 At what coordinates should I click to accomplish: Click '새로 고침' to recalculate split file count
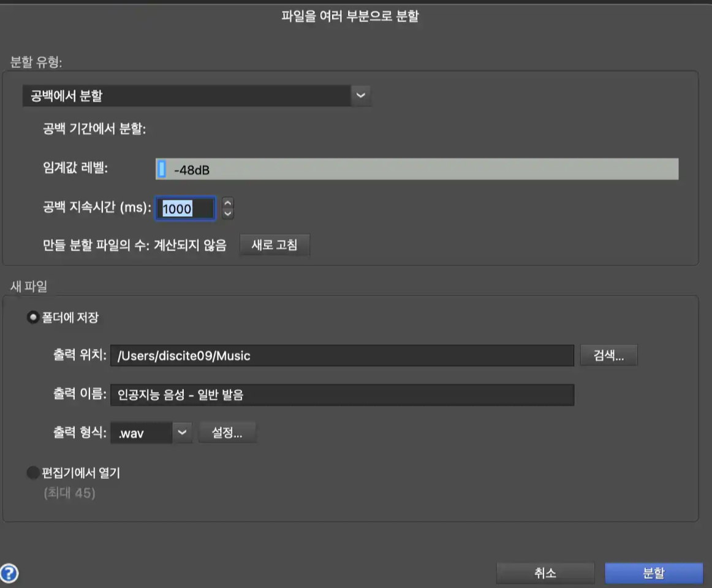(x=275, y=244)
